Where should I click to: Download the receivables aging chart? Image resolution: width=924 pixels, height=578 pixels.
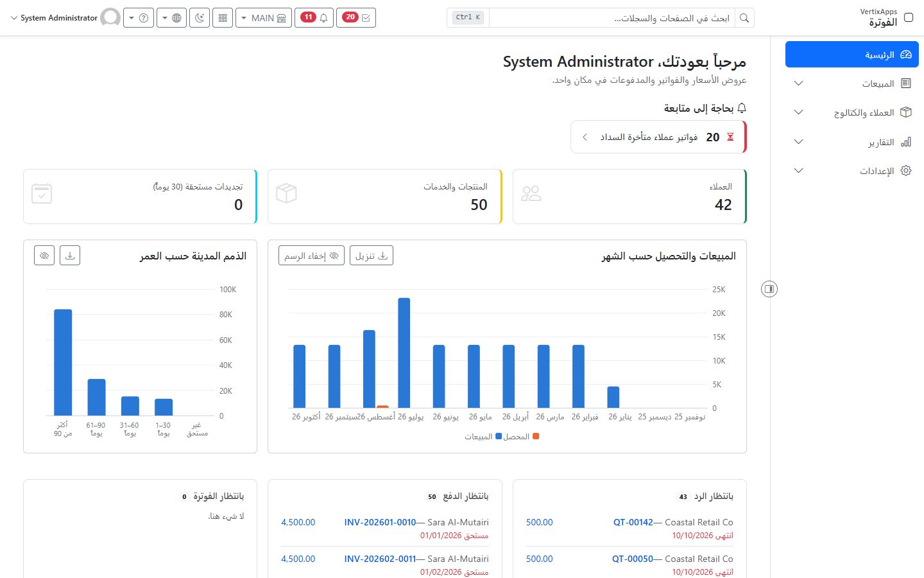pyautogui.click(x=70, y=256)
